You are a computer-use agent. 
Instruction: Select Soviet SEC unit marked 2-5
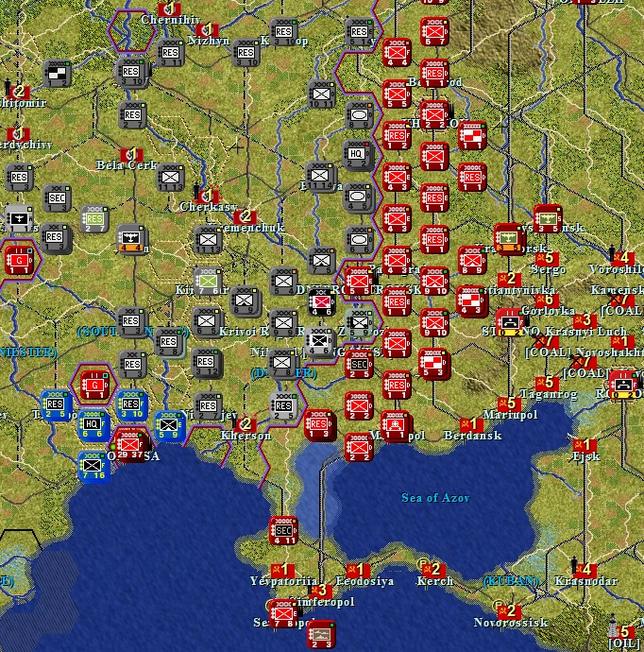(x=359, y=366)
